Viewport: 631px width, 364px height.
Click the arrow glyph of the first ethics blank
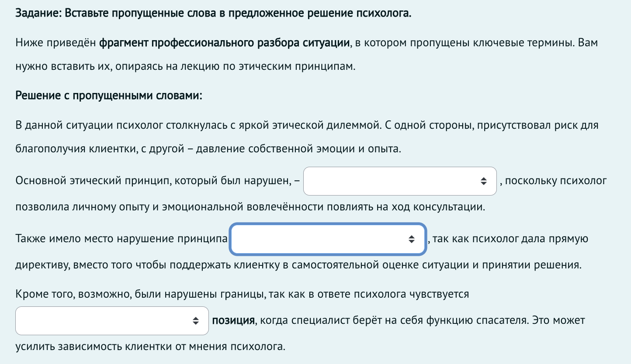(x=483, y=181)
